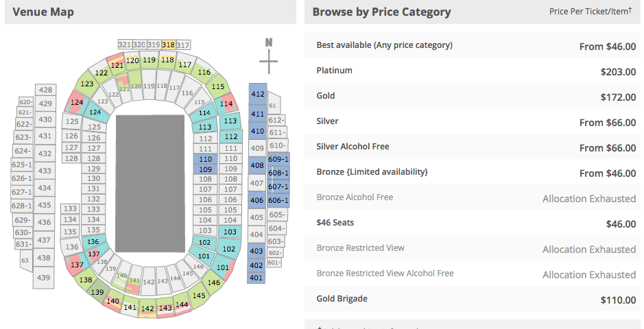Select green section 138 on the map
644x329 pixels.
point(86,280)
